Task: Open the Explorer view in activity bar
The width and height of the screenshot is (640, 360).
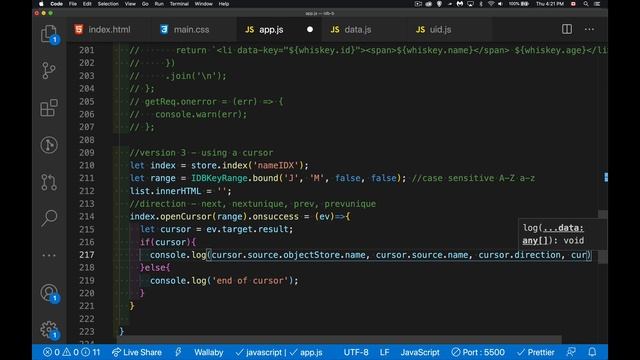Action: pos(49,33)
